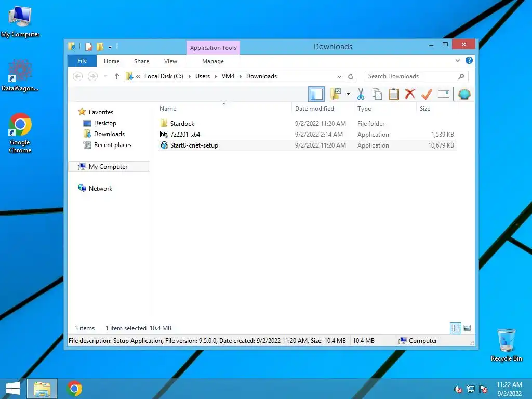The height and width of the screenshot is (399, 532).
Task: Click the Properties quick access icon
Action: (88, 46)
